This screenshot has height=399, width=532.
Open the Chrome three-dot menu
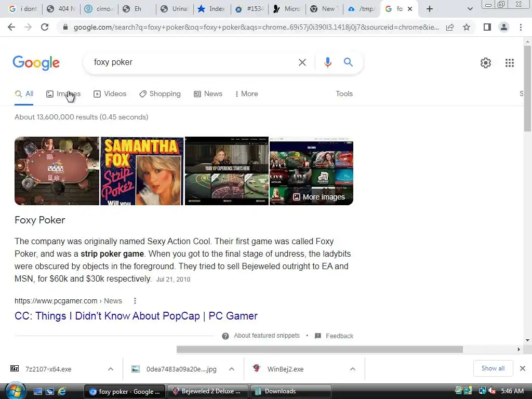click(521, 27)
